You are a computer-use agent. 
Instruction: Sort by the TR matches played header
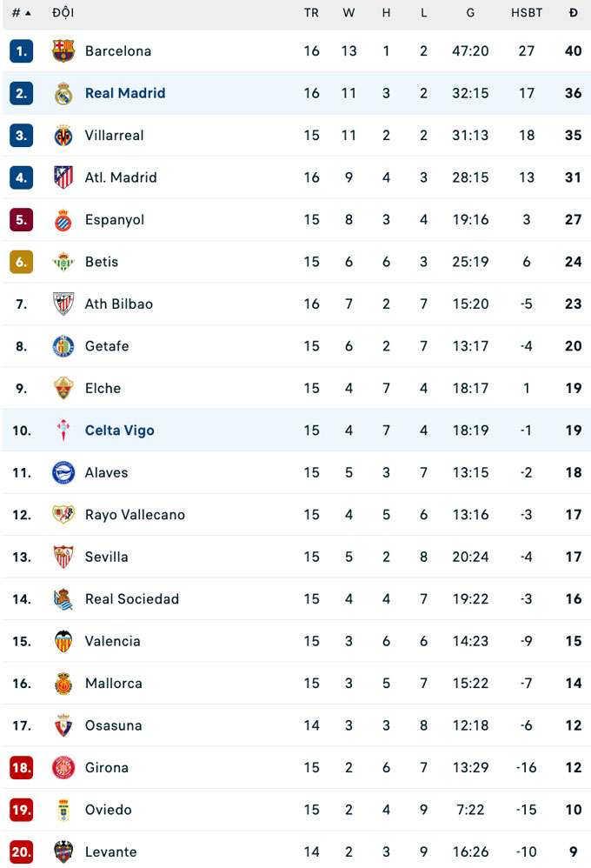coord(311,13)
